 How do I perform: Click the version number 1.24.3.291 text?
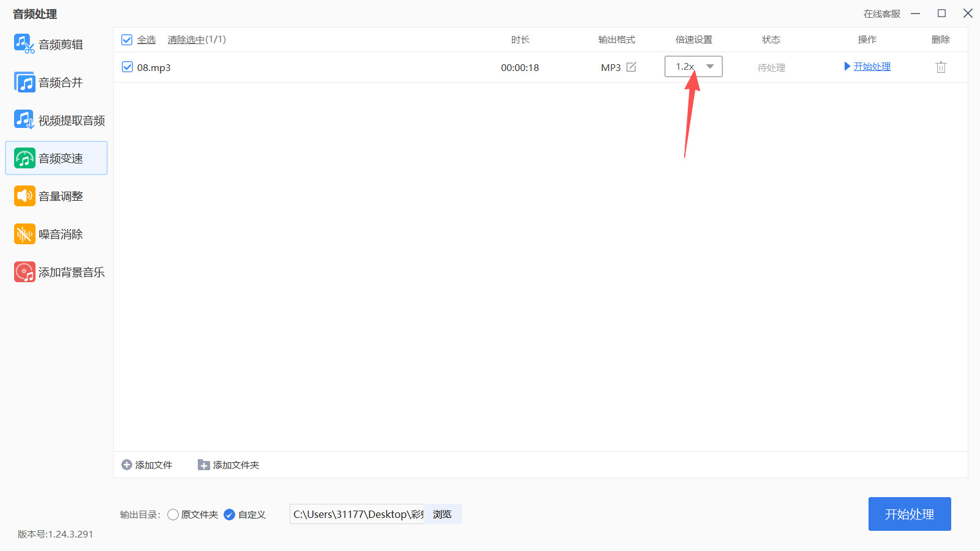[x=56, y=534]
